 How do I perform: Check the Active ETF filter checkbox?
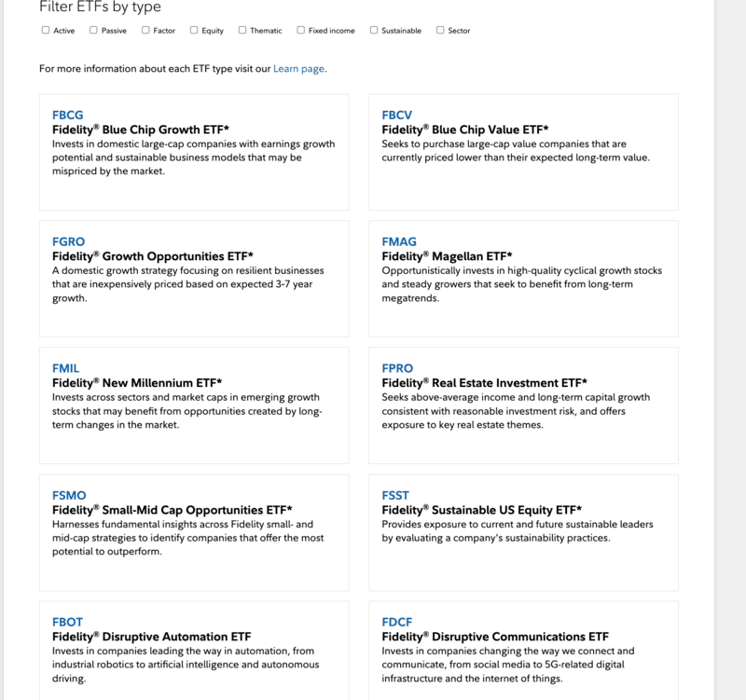point(46,31)
